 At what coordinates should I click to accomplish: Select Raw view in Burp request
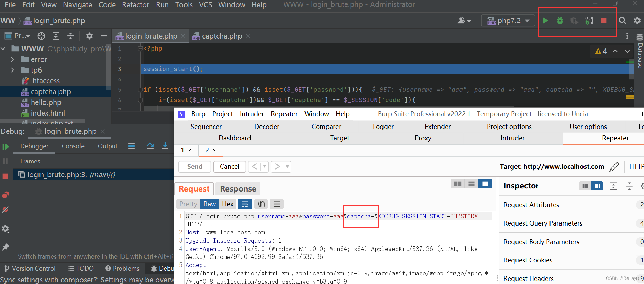[x=210, y=204]
